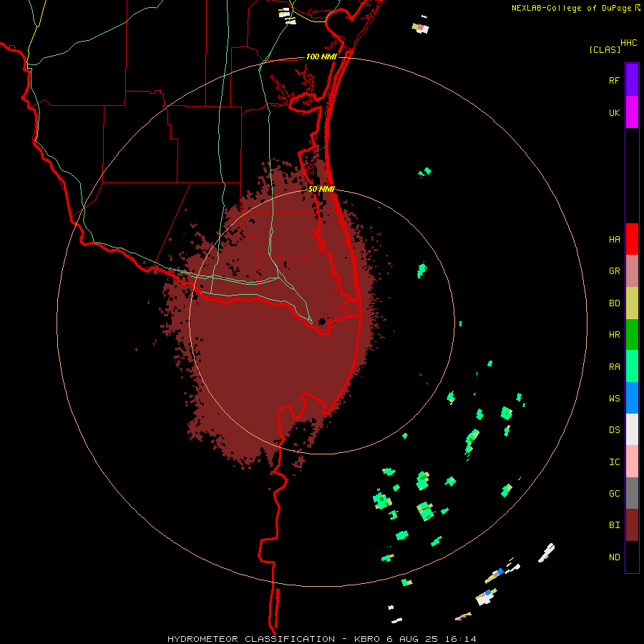The width and height of the screenshot is (644, 644).
Task: Click the 50 NMI range ring label
Action: pos(321,189)
